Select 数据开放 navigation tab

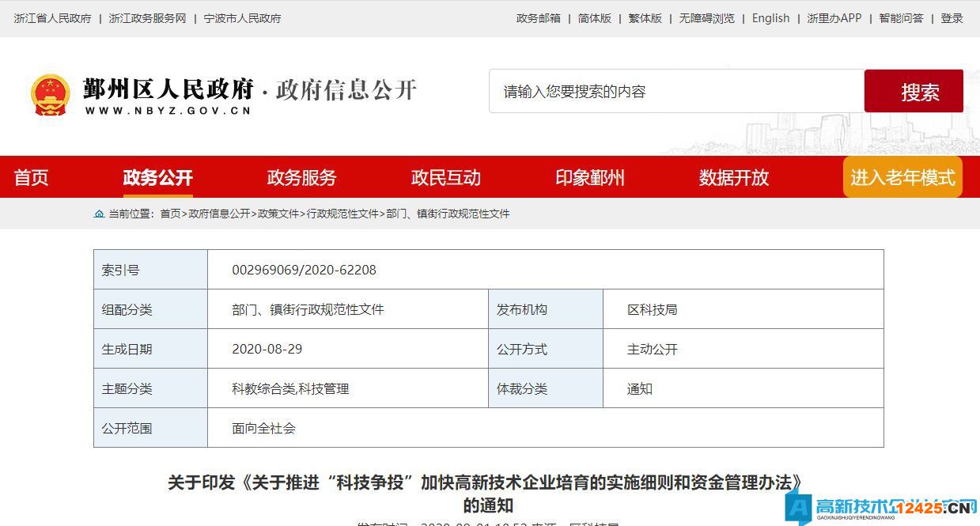[x=734, y=177]
